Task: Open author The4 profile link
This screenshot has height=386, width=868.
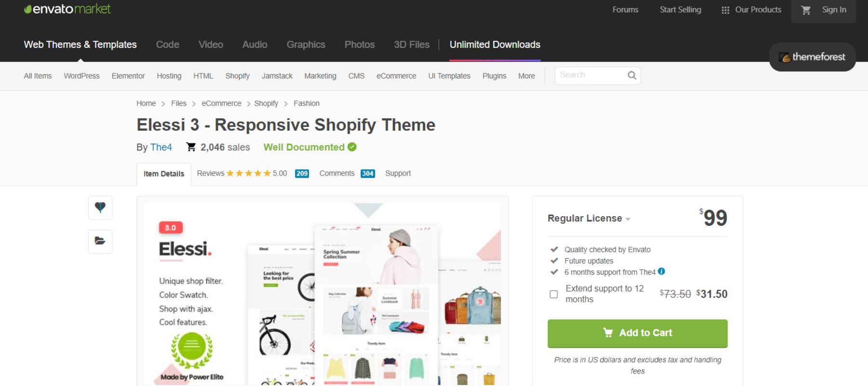Action: [161, 147]
